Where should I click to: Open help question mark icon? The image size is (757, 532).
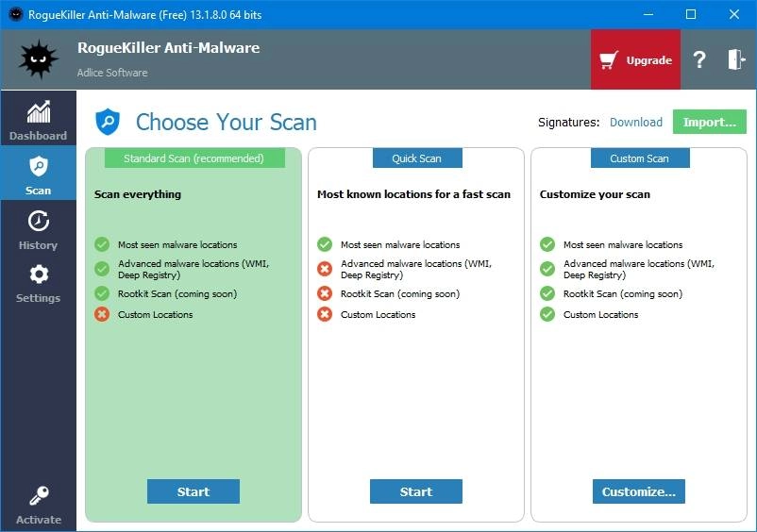pyautogui.click(x=699, y=59)
